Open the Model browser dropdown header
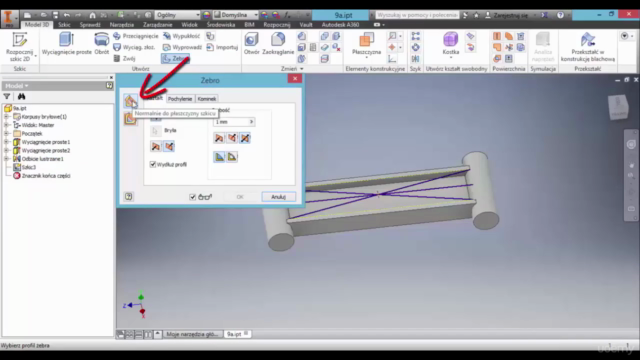Viewport: 640px width, 360px height. click(x=16, y=86)
